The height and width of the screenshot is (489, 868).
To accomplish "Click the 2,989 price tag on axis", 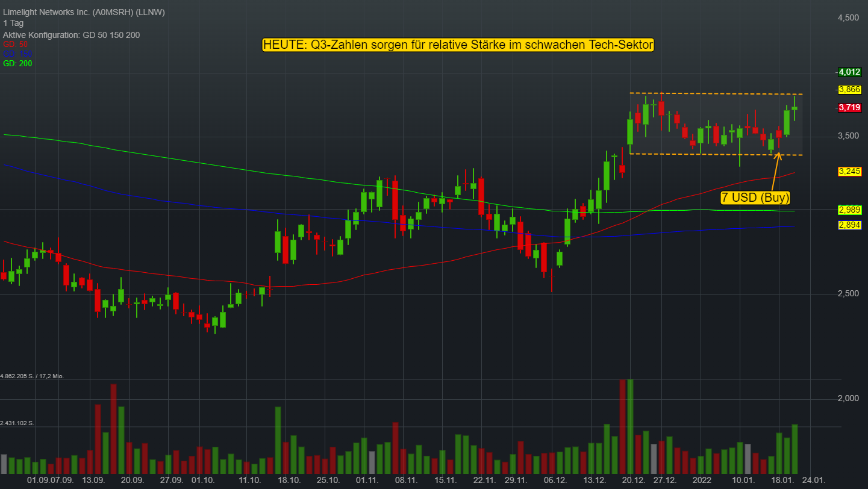I will pos(849,210).
